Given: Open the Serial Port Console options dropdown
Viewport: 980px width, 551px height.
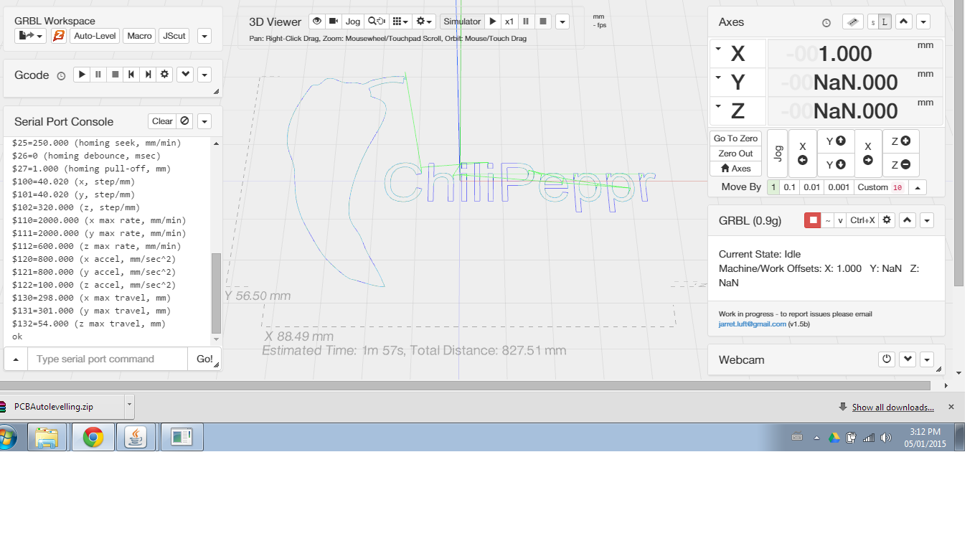Looking at the screenshot, I should coord(204,121).
